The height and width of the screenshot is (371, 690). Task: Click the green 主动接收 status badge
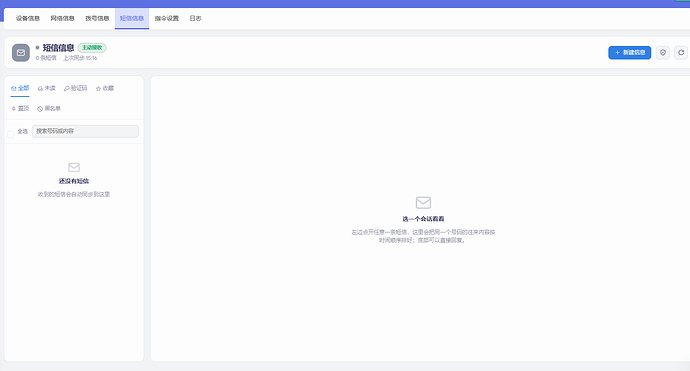(92, 48)
